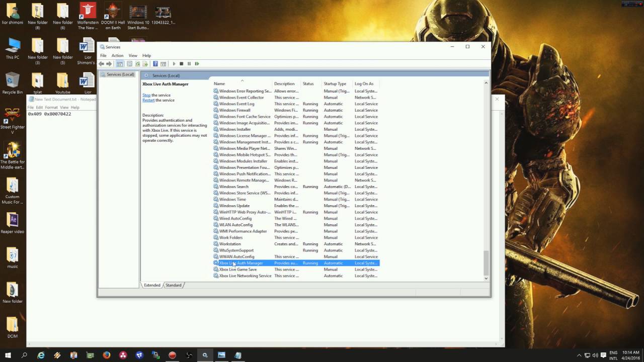
Task: Open the View menu in Services
Action: click(x=133, y=55)
